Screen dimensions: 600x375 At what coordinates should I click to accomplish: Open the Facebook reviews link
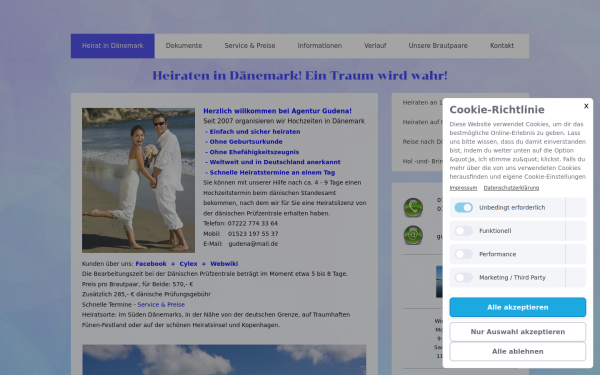pyautogui.click(x=151, y=264)
